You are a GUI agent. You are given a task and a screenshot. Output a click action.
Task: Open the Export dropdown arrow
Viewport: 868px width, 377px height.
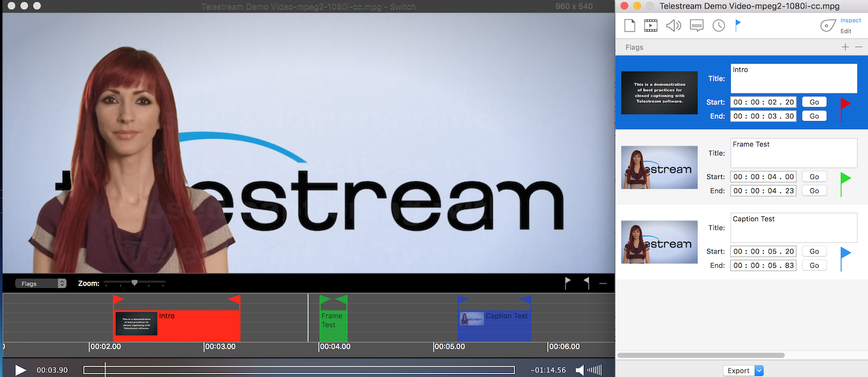click(x=759, y=371)
